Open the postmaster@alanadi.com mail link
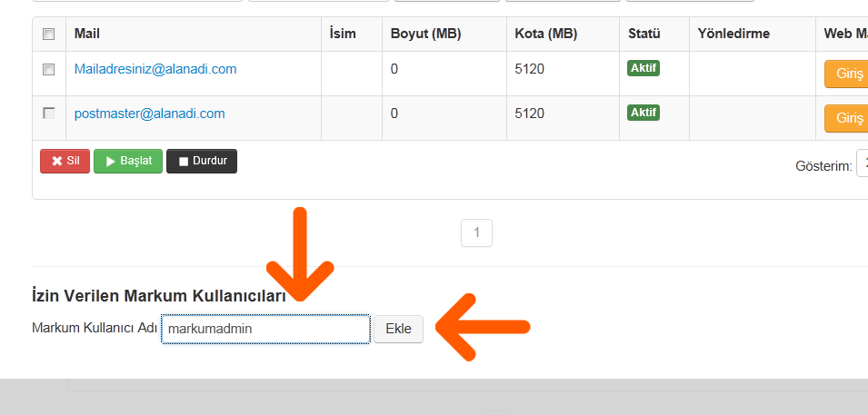Image resolution: width=868 pixels, height=415 pixels. point(149,114)
